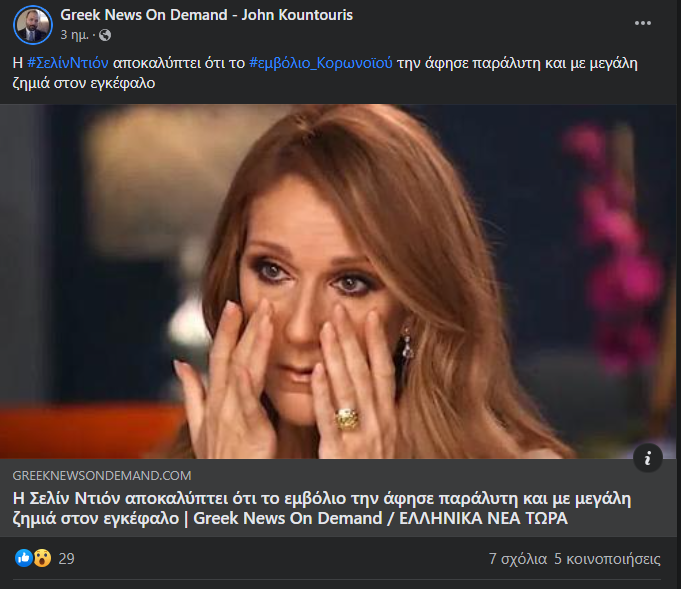Viewport: 681px width, 589px height.
Task: Open the three-dots post options menu
Action: [x=642, y=23]
